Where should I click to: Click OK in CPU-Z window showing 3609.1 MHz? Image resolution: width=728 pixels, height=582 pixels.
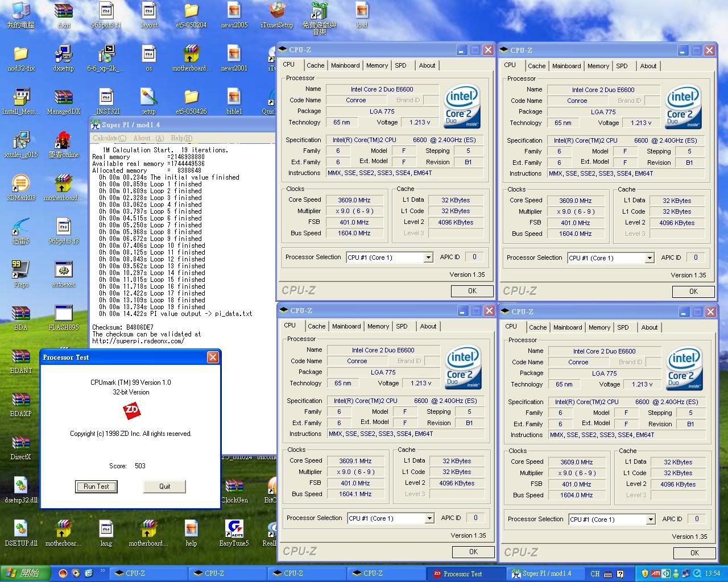pos(474,552)
